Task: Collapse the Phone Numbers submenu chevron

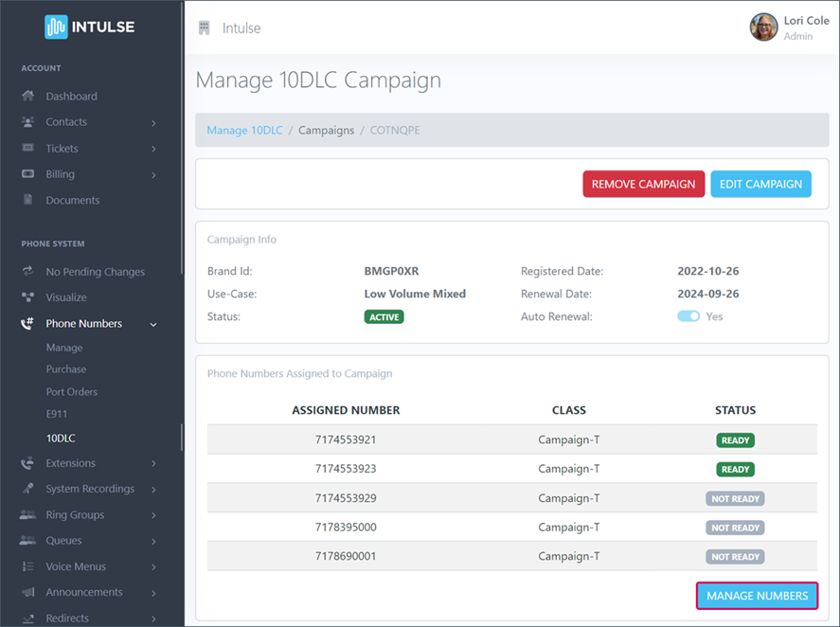Action: [x=153, y=325]
